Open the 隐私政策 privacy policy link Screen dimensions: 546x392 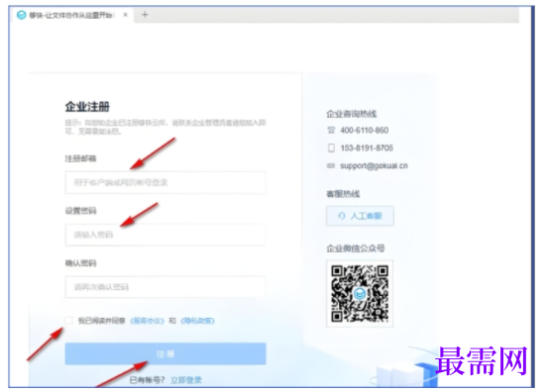point(197,321)
